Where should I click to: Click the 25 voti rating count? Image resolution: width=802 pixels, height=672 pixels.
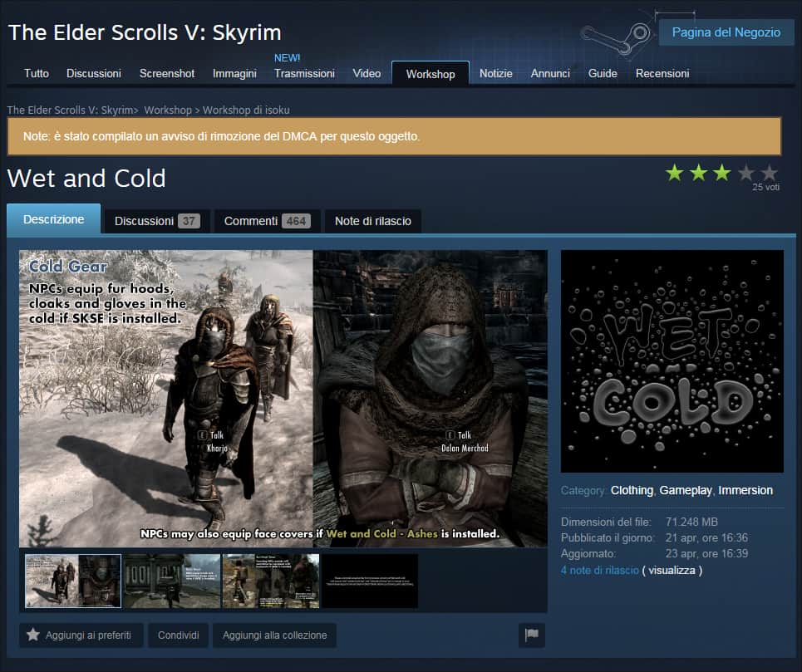point(765,187)
